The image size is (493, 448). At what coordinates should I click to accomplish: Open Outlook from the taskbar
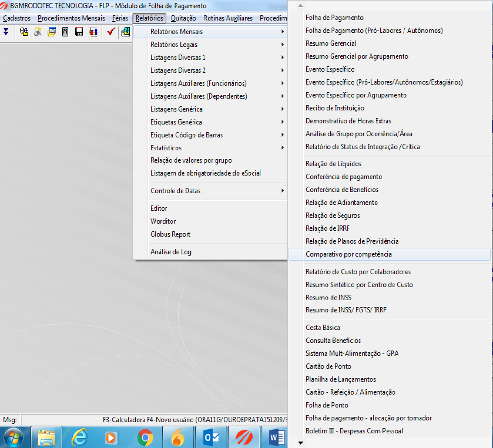tap(211, 437)
